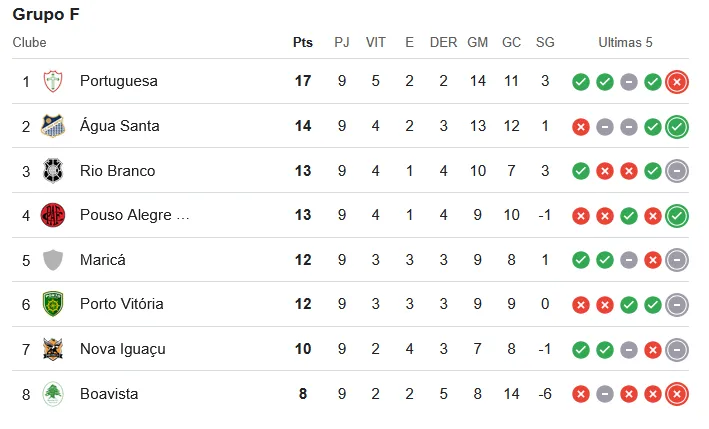This screenshot has width=709, height=429.
Task: Click Portuguesa's latest result red loss icon
Action: tap(677, 82)
